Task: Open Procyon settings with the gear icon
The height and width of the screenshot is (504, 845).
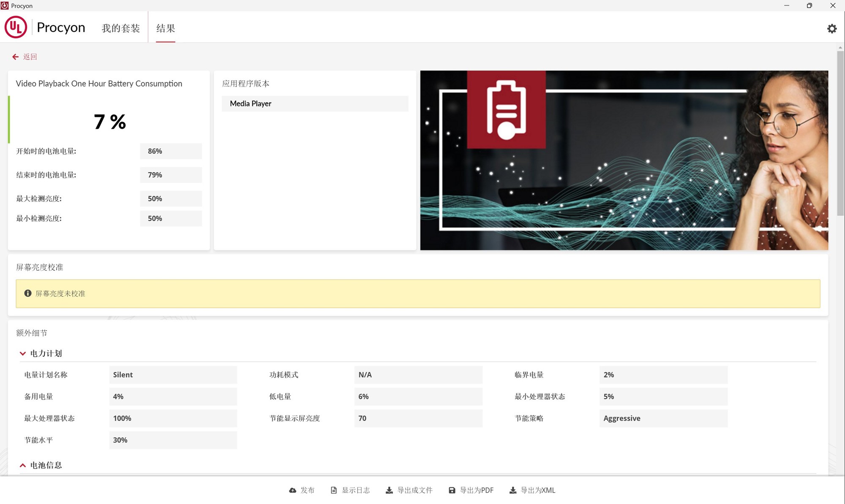Action: (x=831, y=28)
